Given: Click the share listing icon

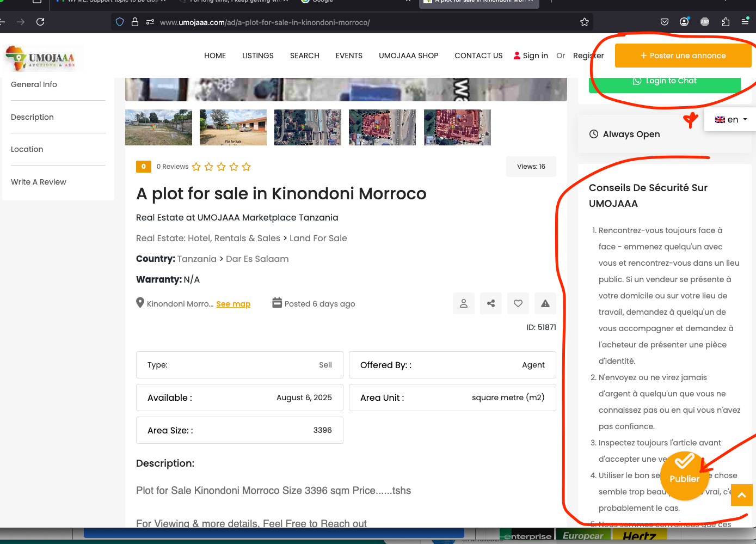Looking at the screenshot, I should click(491, 303).
